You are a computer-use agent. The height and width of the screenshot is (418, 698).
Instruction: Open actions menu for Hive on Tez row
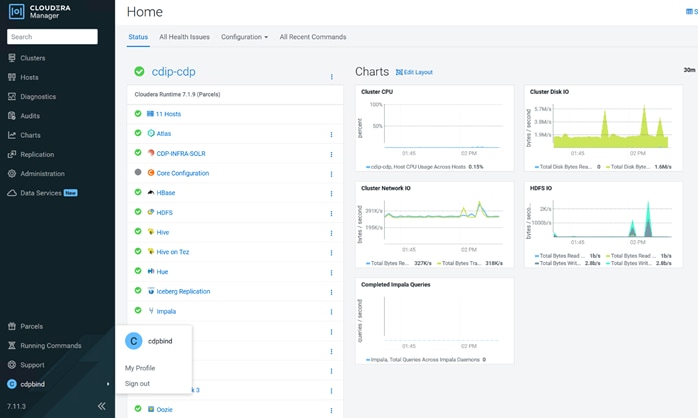[331, 253]
